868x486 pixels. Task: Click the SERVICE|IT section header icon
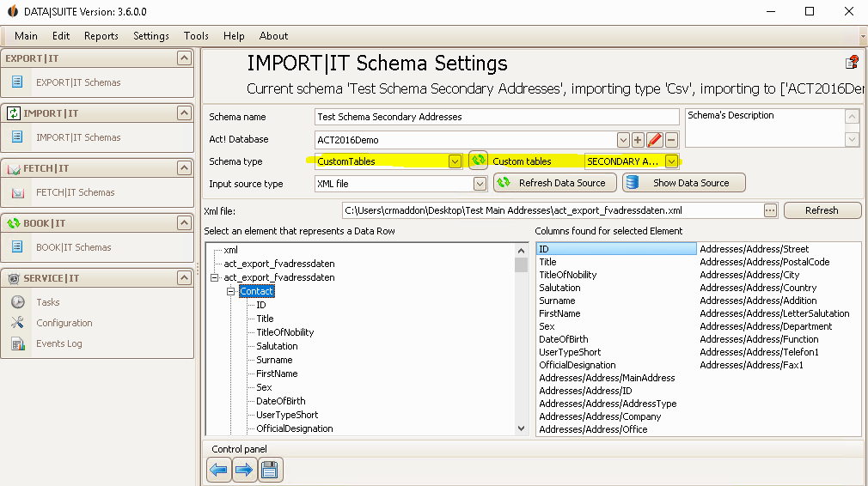pyautogui.click(x=14, y=278)
